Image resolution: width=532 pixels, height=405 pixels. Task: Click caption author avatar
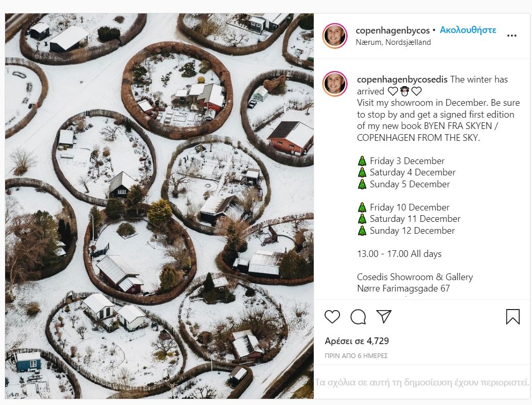click(335, 84)
